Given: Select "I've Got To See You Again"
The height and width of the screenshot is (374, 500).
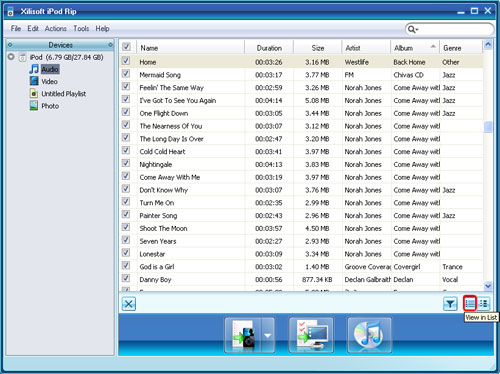Looking at the screenshot, I should 178,101.
